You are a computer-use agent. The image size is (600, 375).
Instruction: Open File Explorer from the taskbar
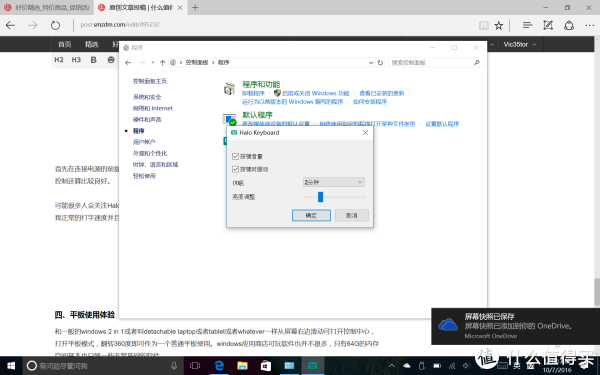[242, 366]
